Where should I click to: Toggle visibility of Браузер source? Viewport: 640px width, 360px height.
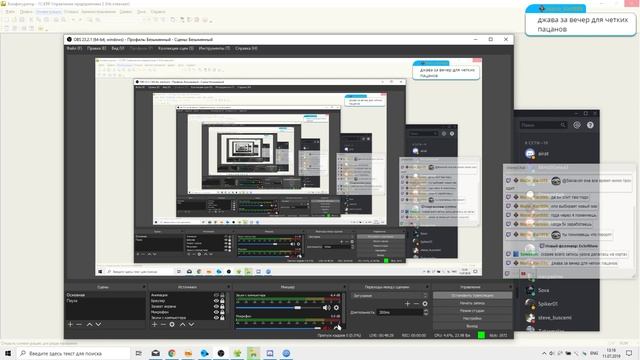(216, 301)
